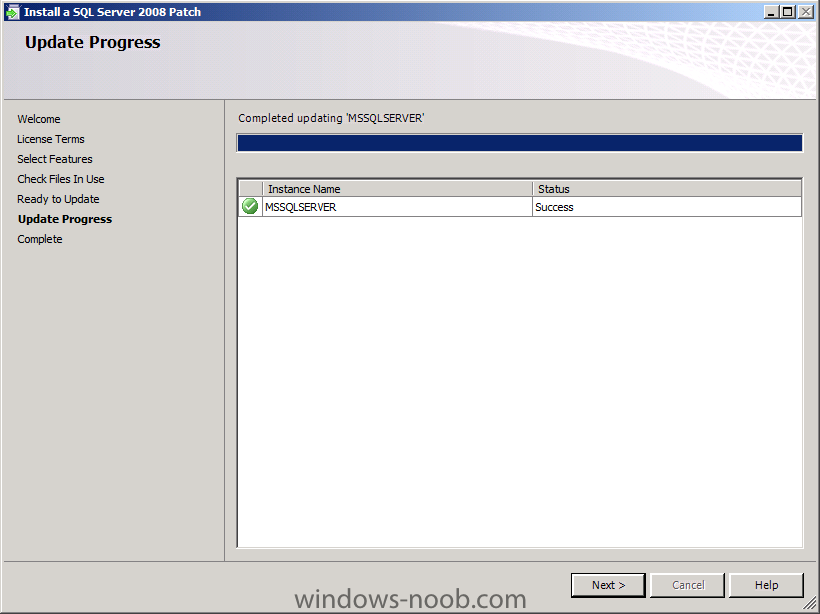Select the License Terms step

click(51, 139)
